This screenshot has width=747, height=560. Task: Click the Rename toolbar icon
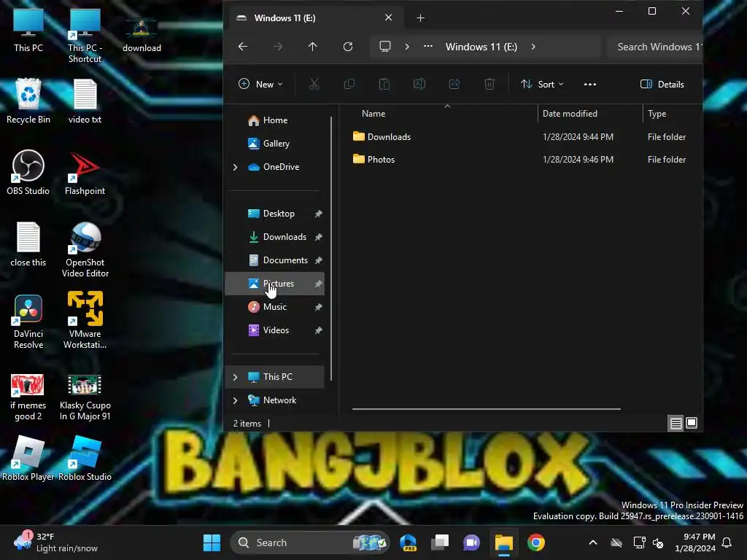click(419, 85)
